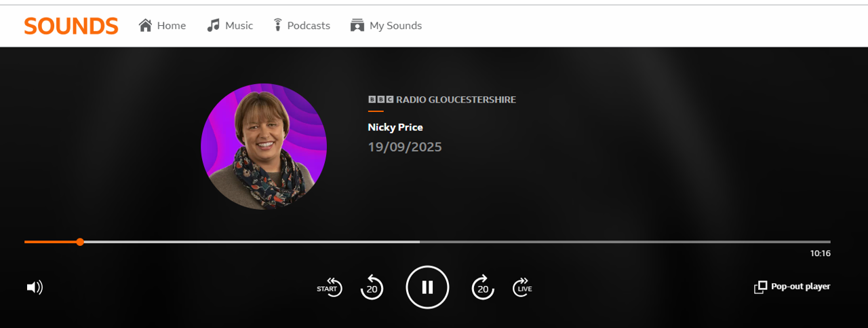Jump to LIVE broadcast
This screenshot has width=868, height=328.
523,287
